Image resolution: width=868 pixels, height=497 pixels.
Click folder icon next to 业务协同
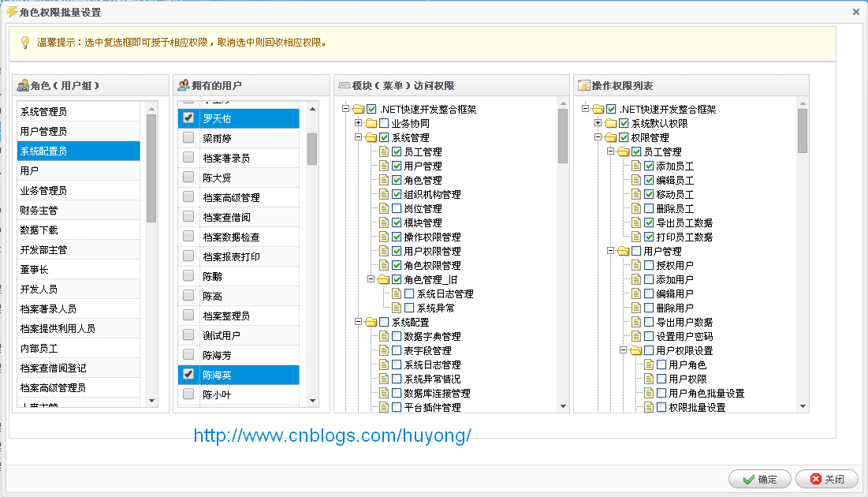(x=371, y=124)
